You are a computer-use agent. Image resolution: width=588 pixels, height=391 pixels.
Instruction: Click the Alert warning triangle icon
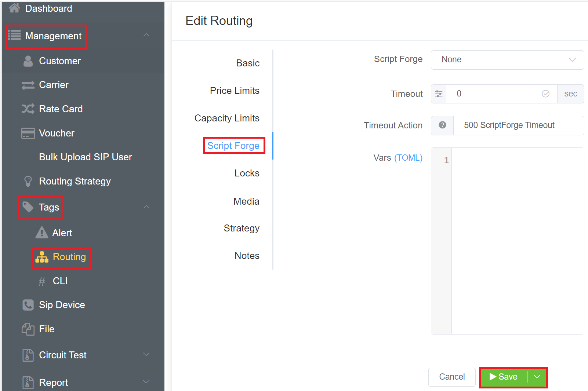(42, 233)
